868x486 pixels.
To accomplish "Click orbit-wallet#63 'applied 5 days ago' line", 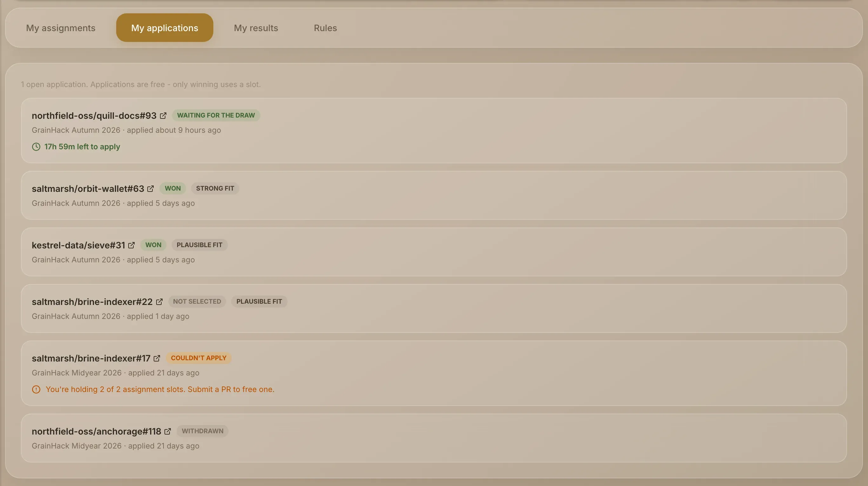I will [x=113, y=203].
